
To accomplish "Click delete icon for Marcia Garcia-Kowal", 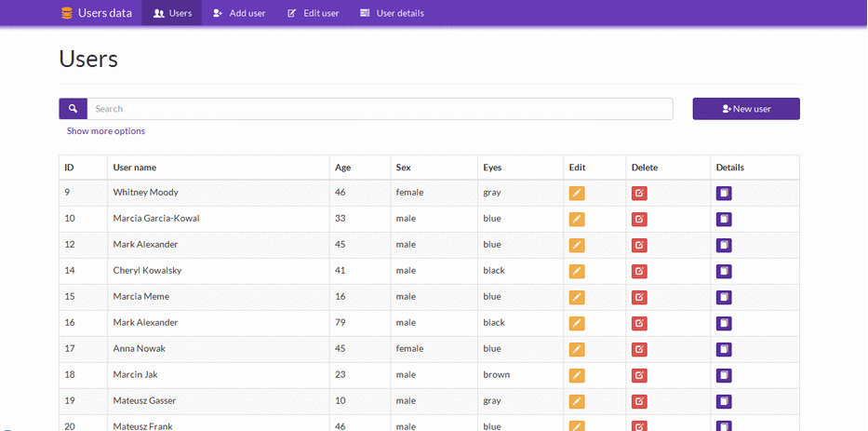I will [639, 220].
